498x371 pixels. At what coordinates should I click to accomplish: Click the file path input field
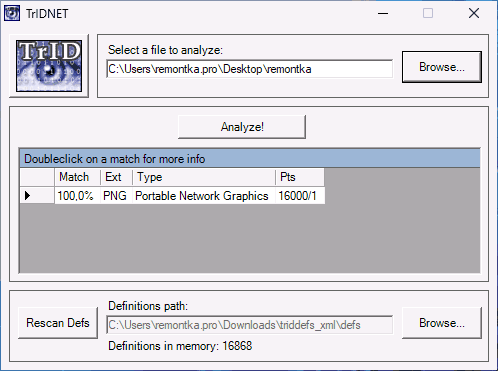pos(249,69)
